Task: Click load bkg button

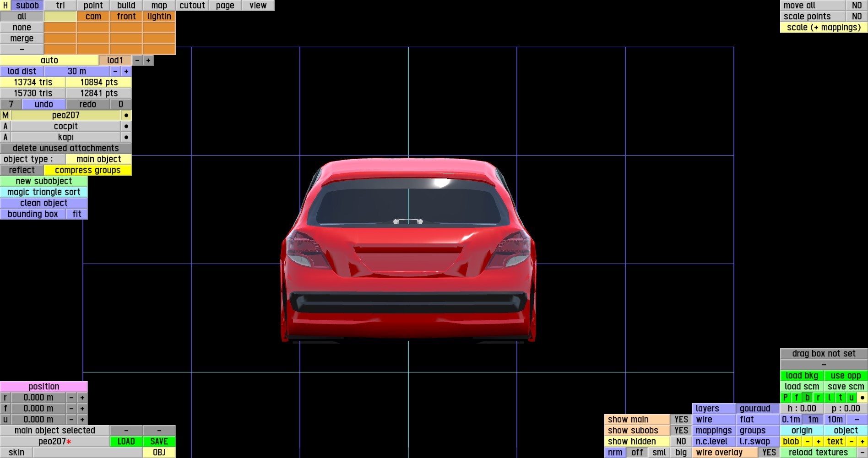Action: coord(802,376)
